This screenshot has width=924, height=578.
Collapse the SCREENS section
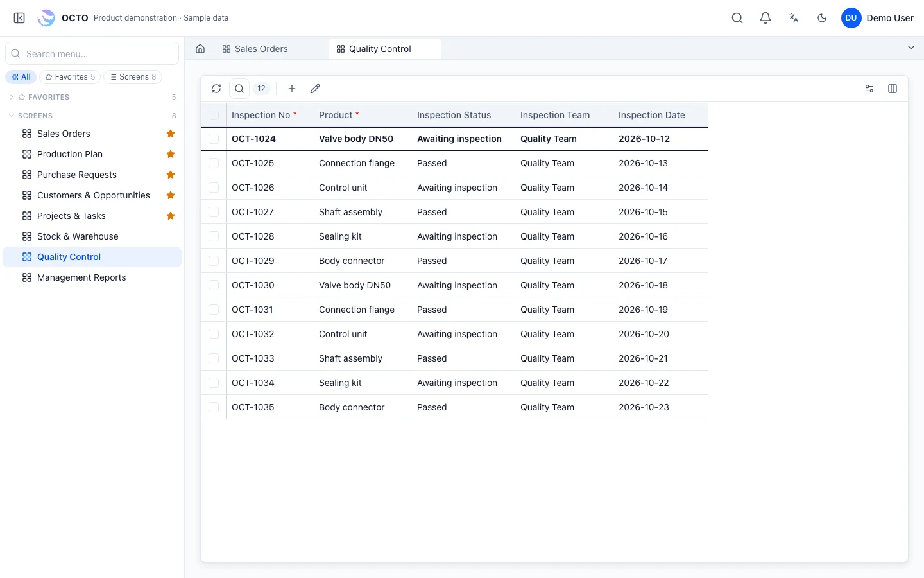point(12,116)
